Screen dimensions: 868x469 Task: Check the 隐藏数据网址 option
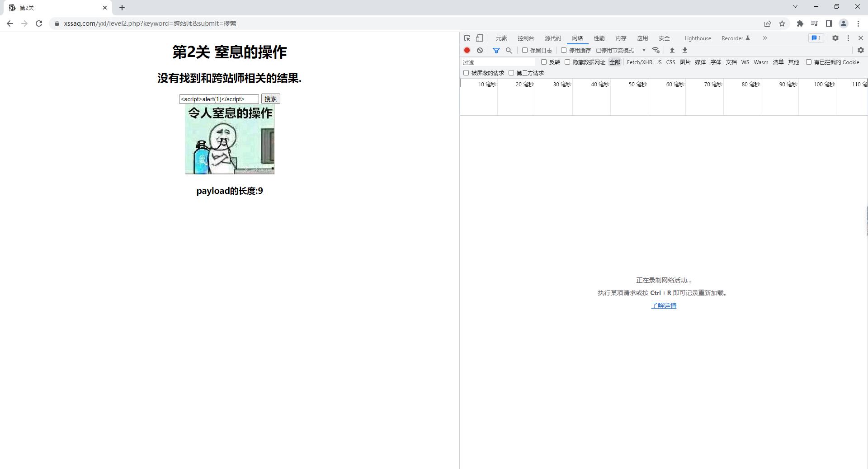(x=567, y=62)
